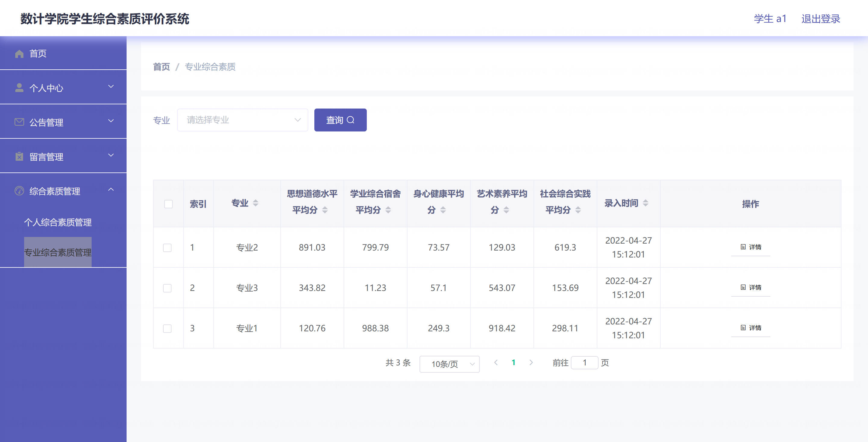
Task: Sort by 社会综合实践平均分 column arrows
Action: click(x=578, y=210)
